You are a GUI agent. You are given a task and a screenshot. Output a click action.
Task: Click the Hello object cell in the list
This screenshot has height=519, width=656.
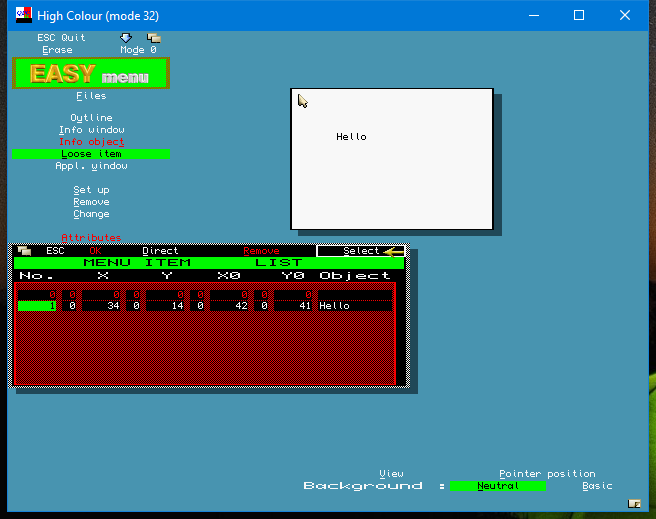point(355,306)
